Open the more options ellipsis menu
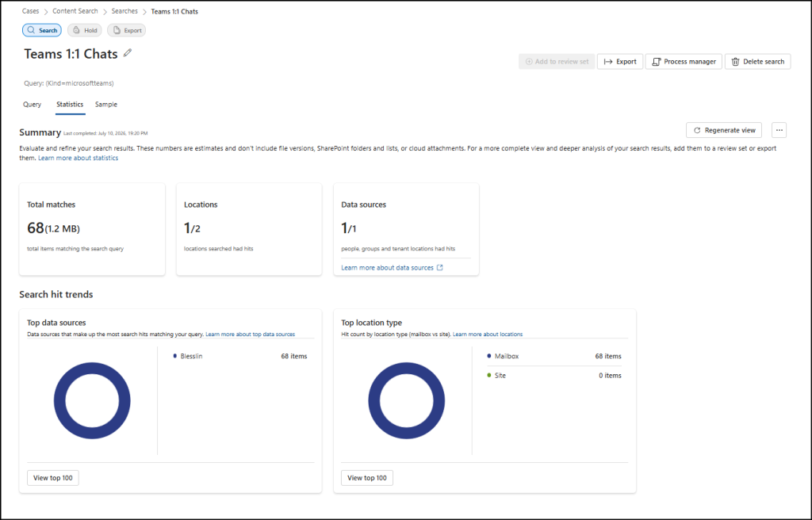Image resolution: width=812 pixels, height=520 pixels. click(x=779, y=130)
